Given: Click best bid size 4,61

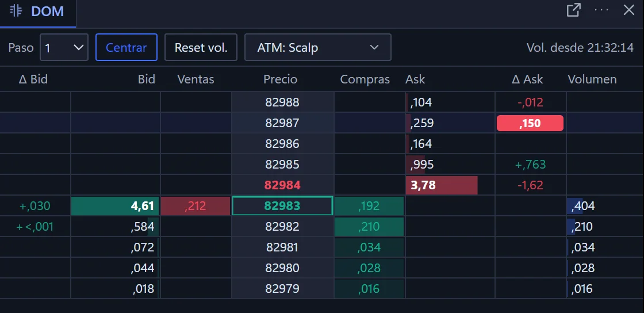Looking at the screenshot, I should click(x=142, y=206).
